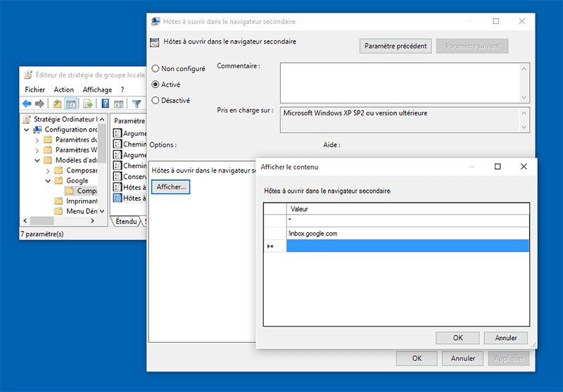Click the Paramètre précédent button

(x=396, y=46)
